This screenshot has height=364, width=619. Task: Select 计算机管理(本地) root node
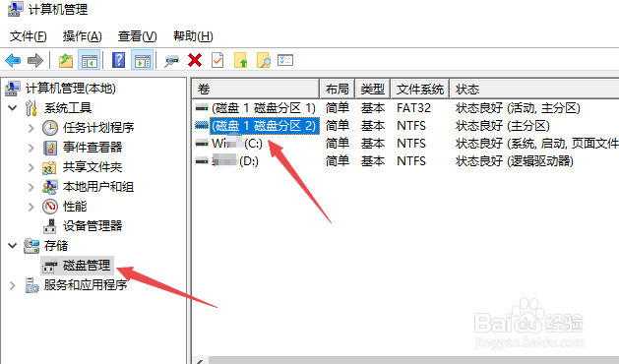(x=70, y=88)
